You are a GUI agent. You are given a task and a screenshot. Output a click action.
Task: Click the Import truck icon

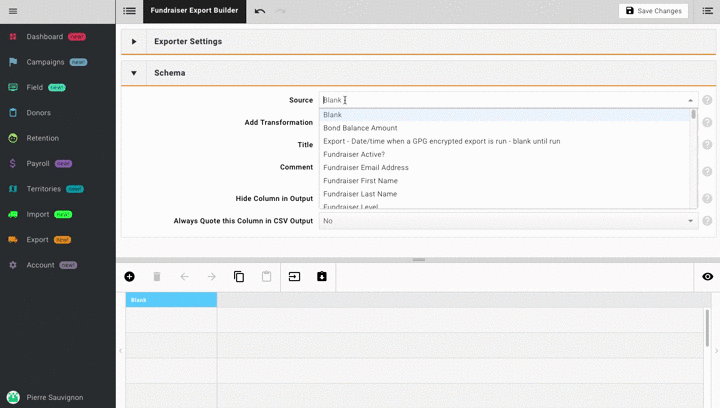(x=13, y=214)
